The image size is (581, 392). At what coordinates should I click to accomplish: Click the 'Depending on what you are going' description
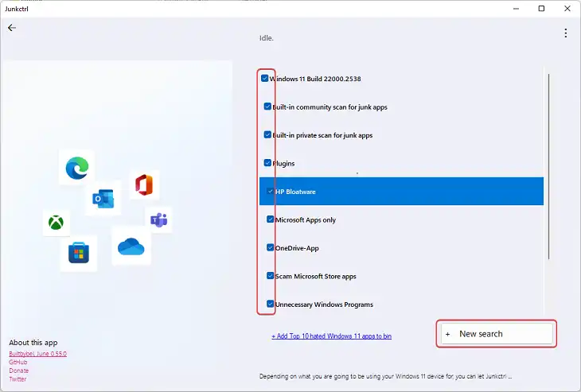click(385, 376)
